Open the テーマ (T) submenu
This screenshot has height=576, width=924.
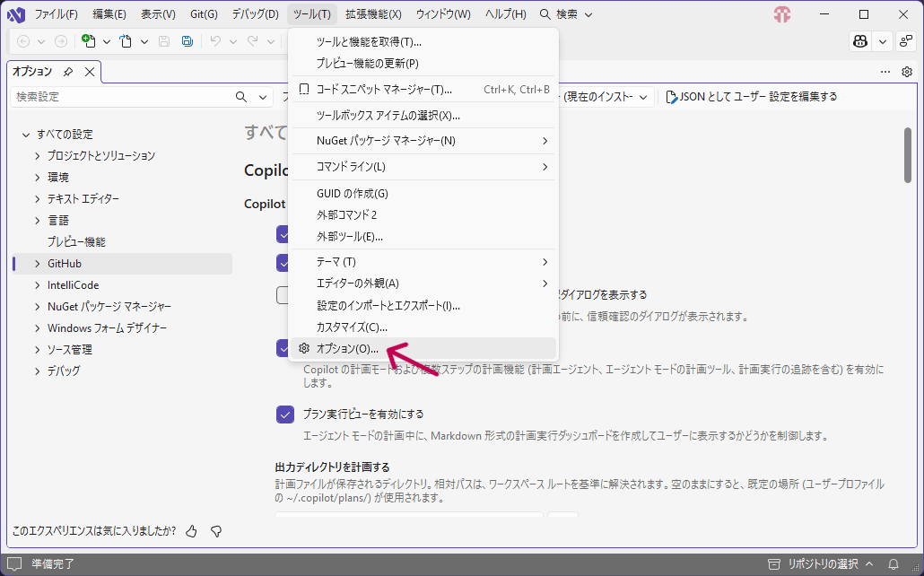click(423, 262)
